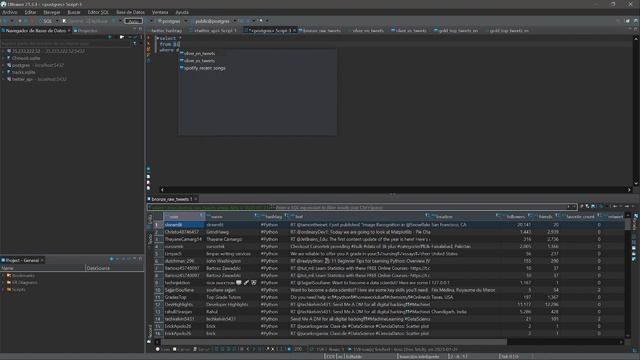Image resolution: width=640 pixels, height=360 pixels.
Task: Expand the twitter_api connection node
Action: (4, 79)
